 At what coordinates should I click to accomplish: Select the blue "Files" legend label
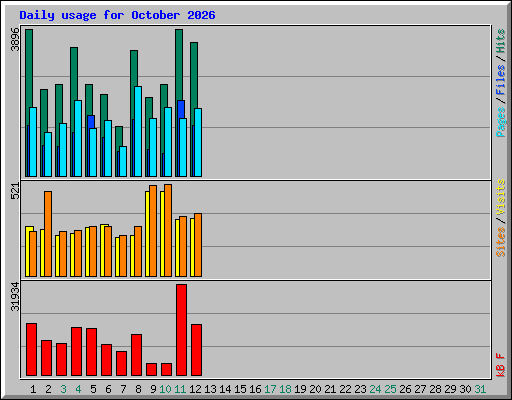click(501, 79)
